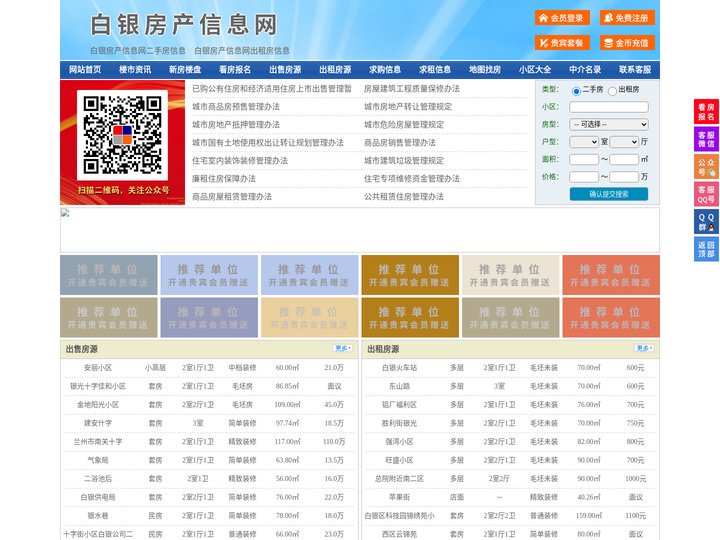
Task: Click the 返回顶部 sidebar icon
Action: click(x=706, y=249)
